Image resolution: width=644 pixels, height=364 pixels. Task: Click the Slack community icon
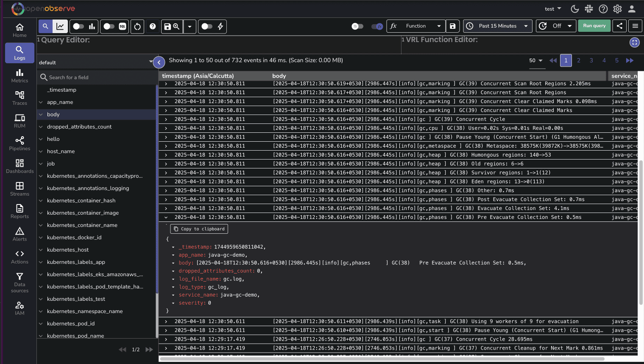589,9
